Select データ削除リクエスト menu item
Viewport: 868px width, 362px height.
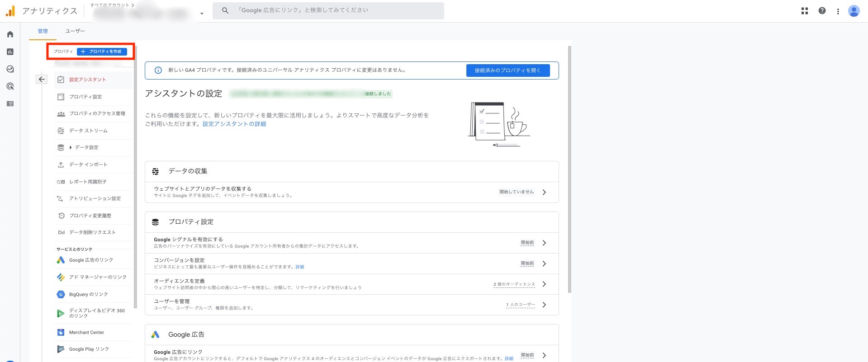[93, 232]
